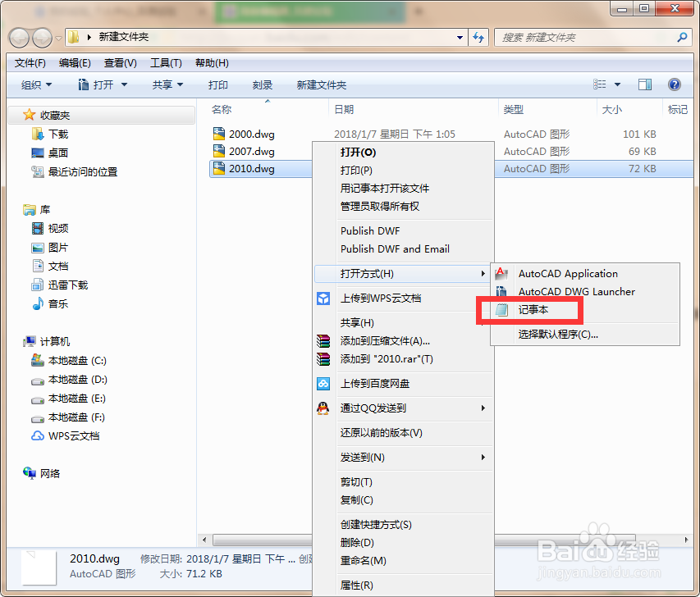
Task: Click the AutoCAD Application icon
Action: [501, 273]
